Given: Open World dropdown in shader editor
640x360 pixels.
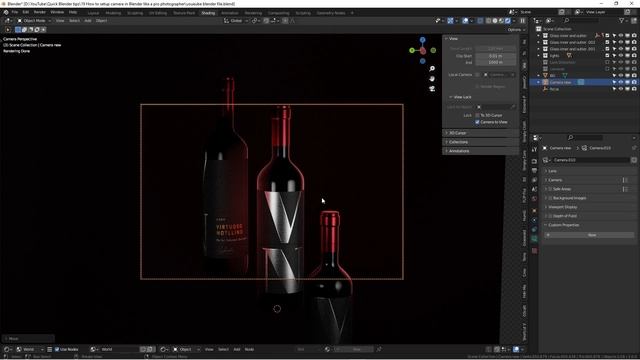Looking at the screenshot, I should [29, 349].
